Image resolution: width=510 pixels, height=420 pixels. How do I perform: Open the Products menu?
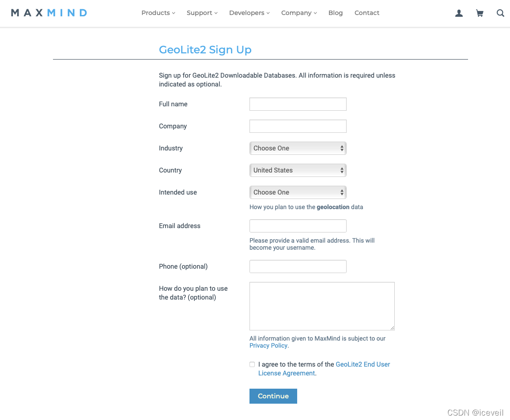(x=158, y=13)
